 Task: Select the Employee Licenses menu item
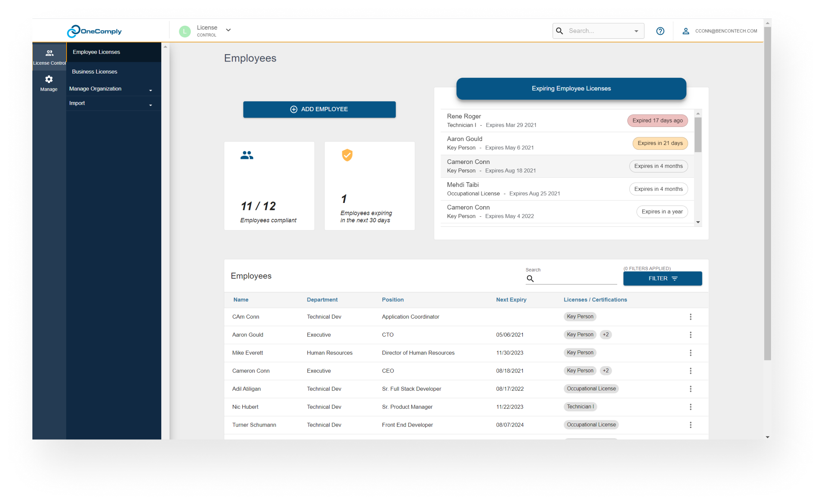pyautogui.click(x=96, y=52)
